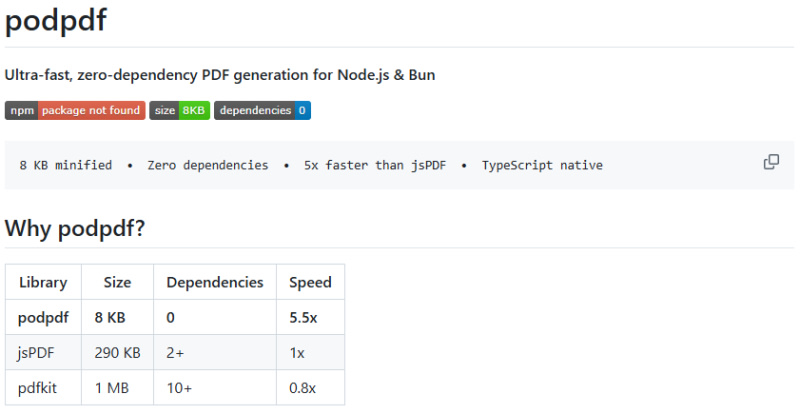Viewport: 800px width, 414px height.
Task: Open the size 8KB badge
Action: click(x=179, y=110)
